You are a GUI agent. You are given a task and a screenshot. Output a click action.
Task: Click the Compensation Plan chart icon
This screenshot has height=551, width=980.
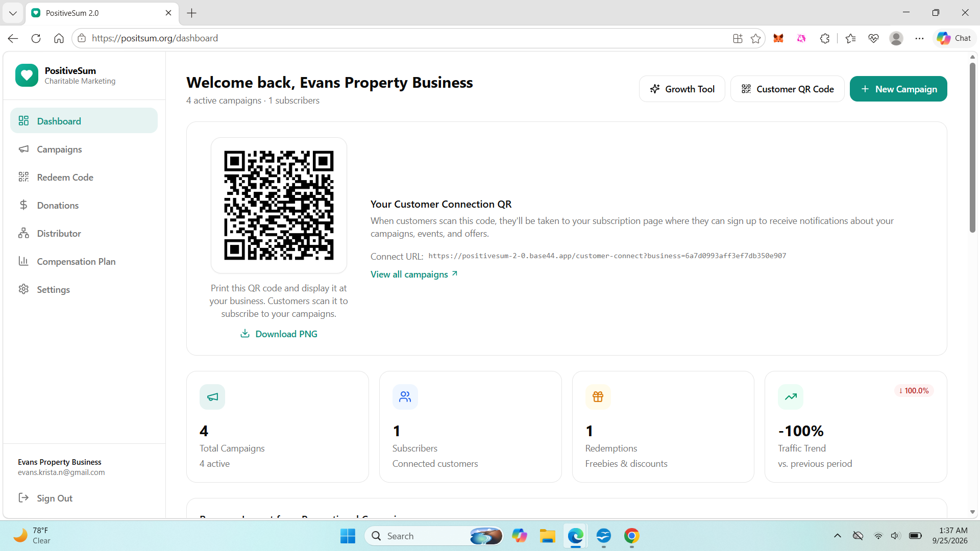(x=23, y=261)
